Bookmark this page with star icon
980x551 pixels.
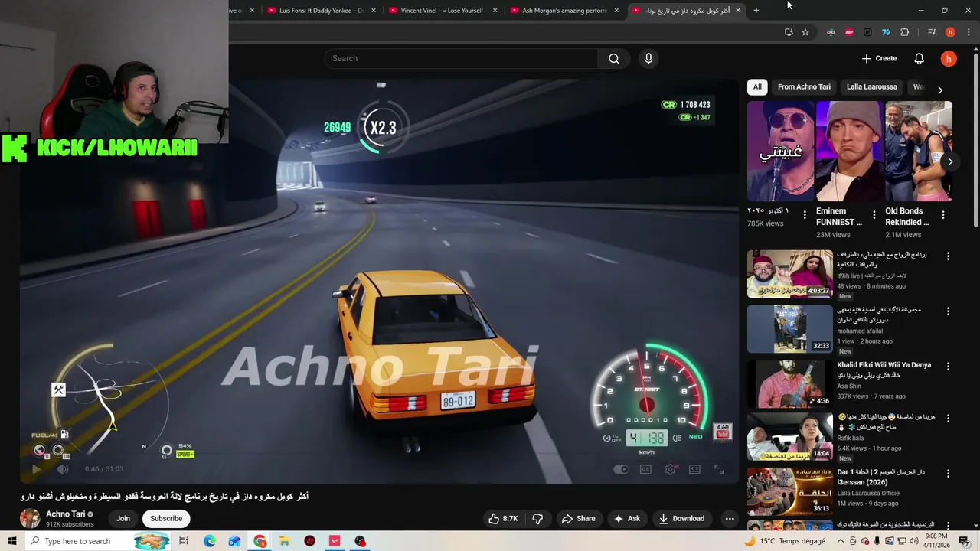coord(805,32)
